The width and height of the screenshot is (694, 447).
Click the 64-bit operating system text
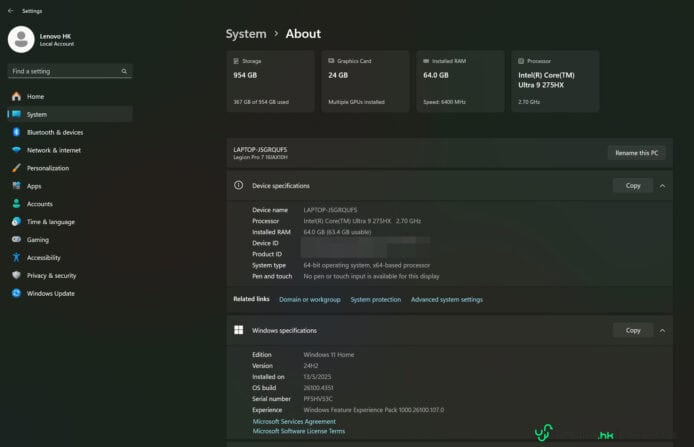tap(366, 265)
